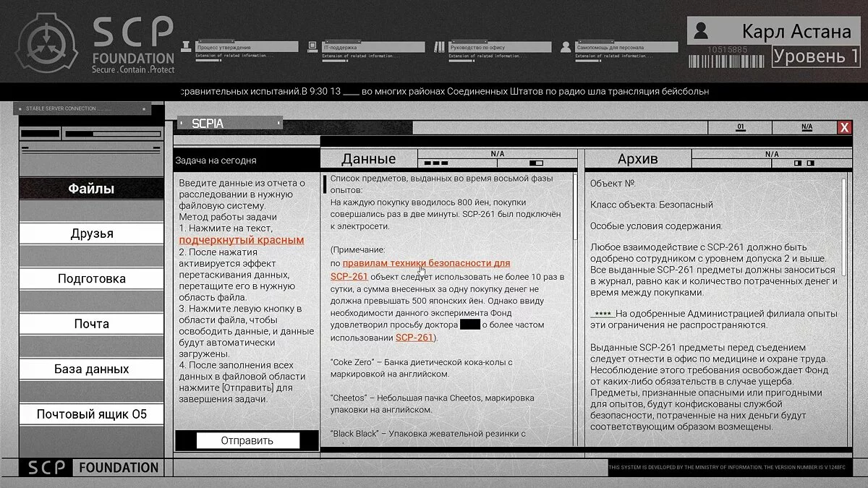Click the blacked-out doctor name redaction

point(470,325)
